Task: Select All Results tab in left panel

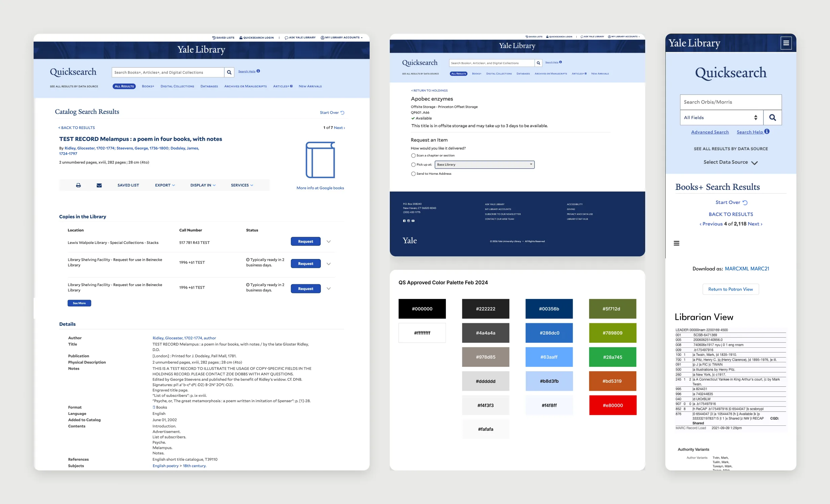Action: click(124, 86)
